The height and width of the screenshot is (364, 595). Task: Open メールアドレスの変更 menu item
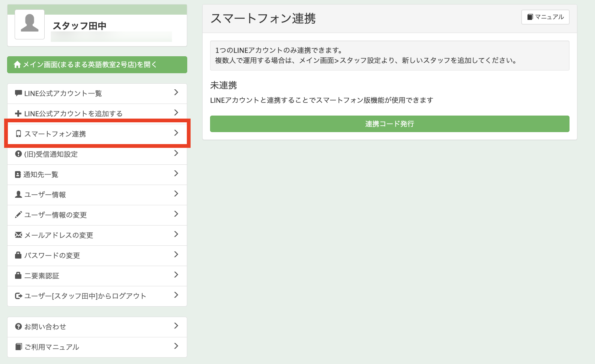coord(97,235)
